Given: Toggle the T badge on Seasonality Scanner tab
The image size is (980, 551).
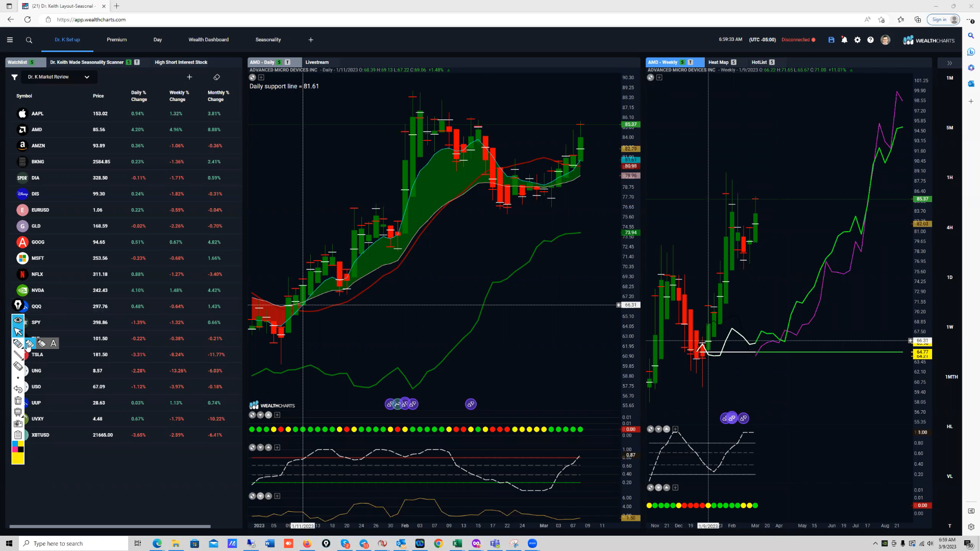Looking at the screenshot, I should (x=137, y=62).
